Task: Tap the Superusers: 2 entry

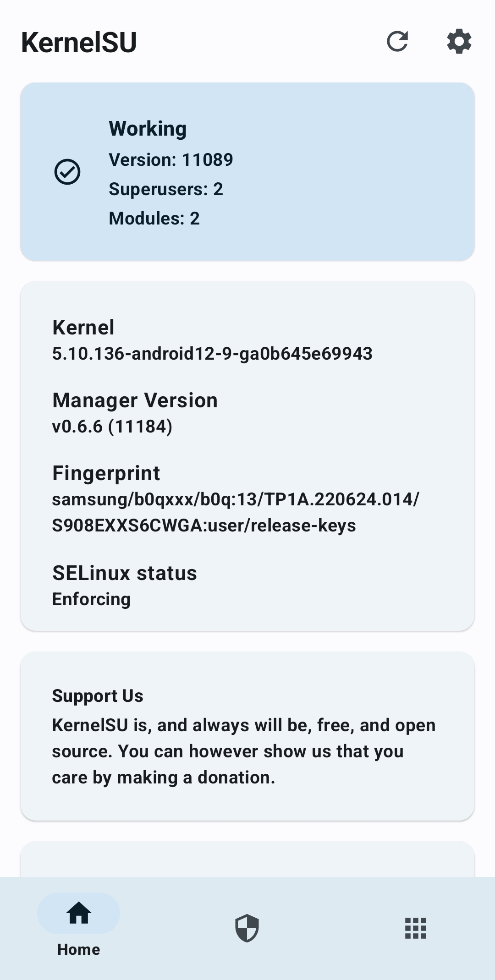Action: (x=166, y=189)
